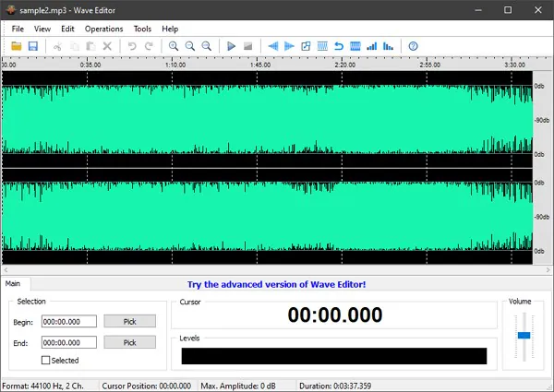Save the file using the floppy disk icon
554x392 pixels.
(33, 46)
